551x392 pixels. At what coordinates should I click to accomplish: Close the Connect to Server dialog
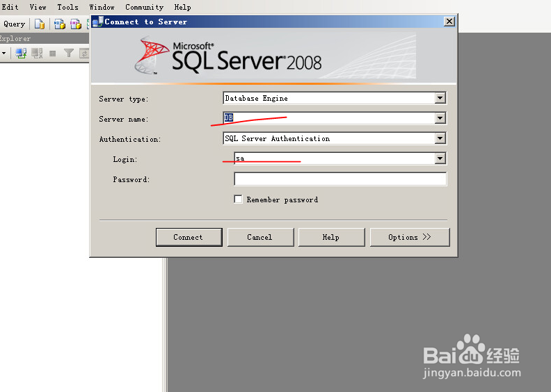pos(449,22)
